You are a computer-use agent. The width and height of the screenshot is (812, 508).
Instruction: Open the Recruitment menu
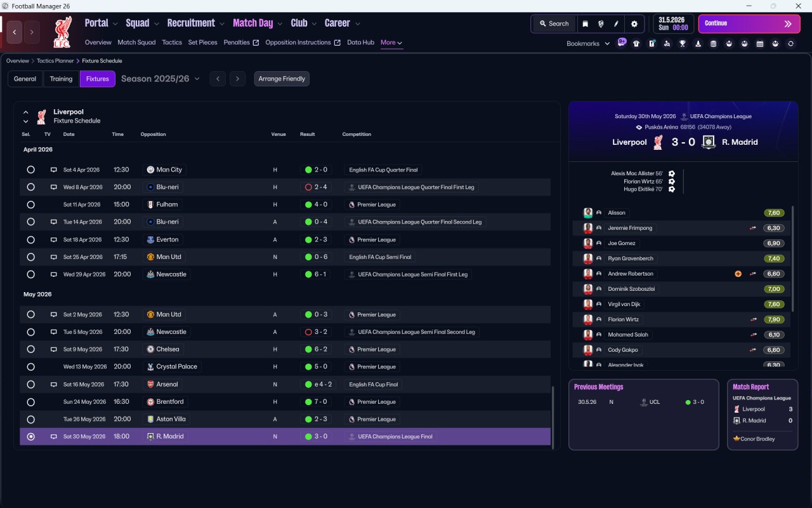(x=196, y=23)
